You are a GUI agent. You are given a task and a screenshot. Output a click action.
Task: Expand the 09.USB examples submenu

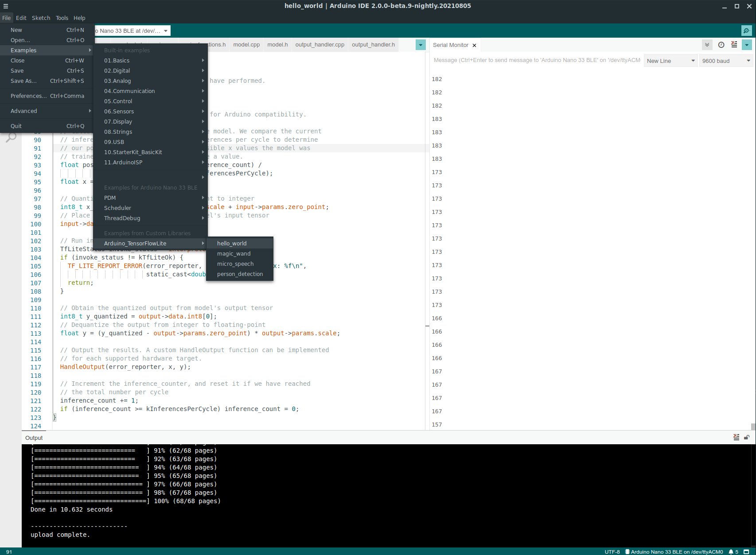click(150, 142)
